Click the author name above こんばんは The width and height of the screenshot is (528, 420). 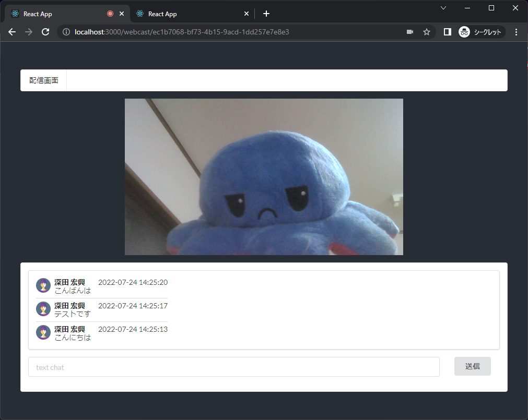click(x=69, y=282)
